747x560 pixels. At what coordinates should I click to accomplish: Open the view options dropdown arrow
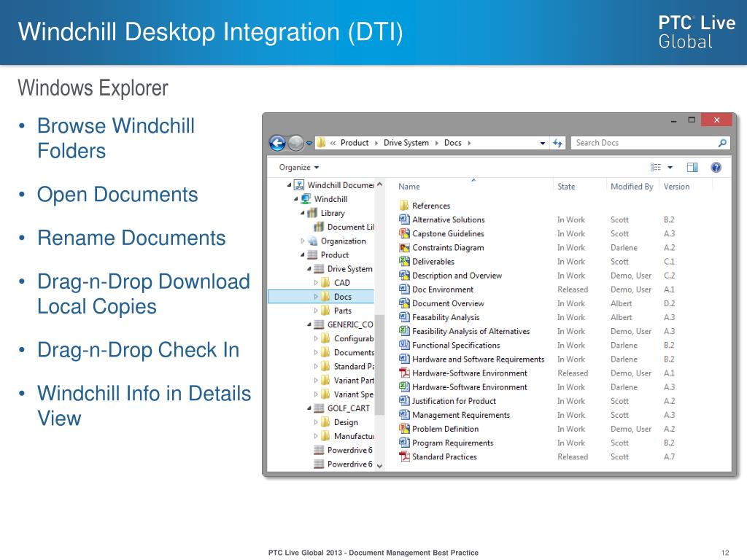(x=670, y=167)
